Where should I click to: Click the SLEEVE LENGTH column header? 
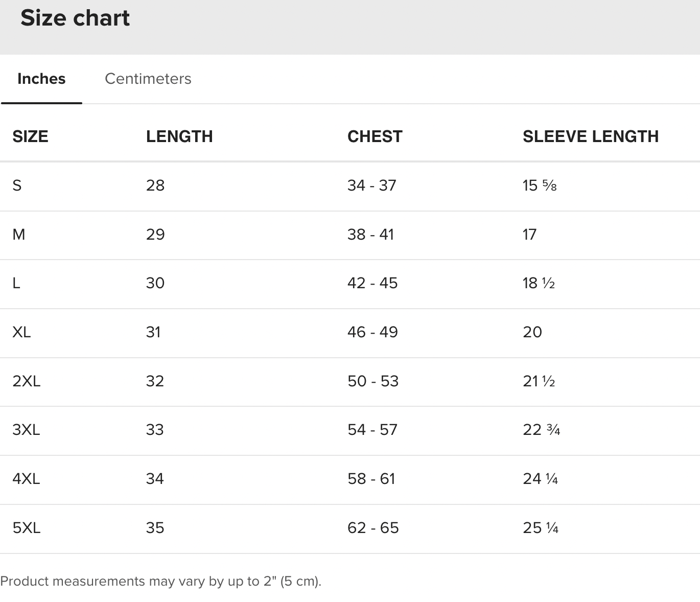590,136
